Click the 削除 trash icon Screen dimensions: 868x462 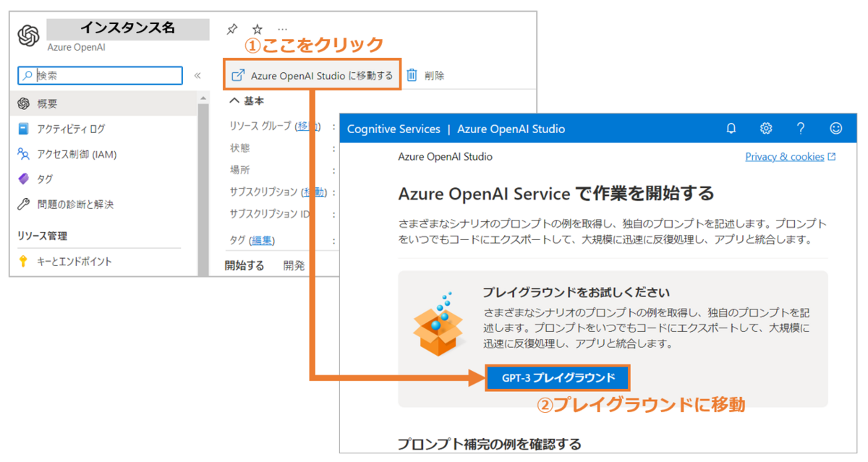(412, 75)
